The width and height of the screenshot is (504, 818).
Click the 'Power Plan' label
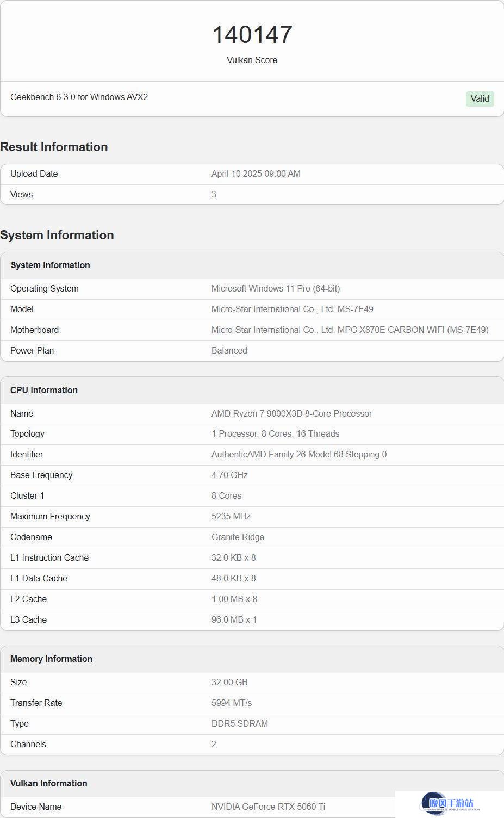32,351
